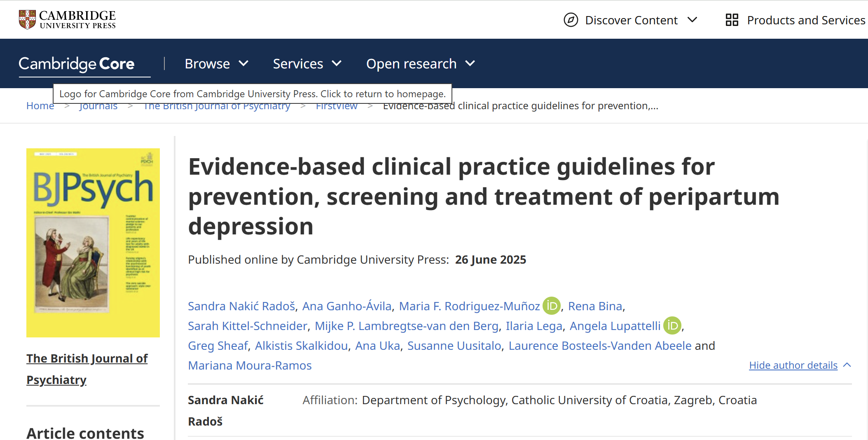Open the Browse menu
This screenshot has width=868, height=440.
tap(216, 64)
